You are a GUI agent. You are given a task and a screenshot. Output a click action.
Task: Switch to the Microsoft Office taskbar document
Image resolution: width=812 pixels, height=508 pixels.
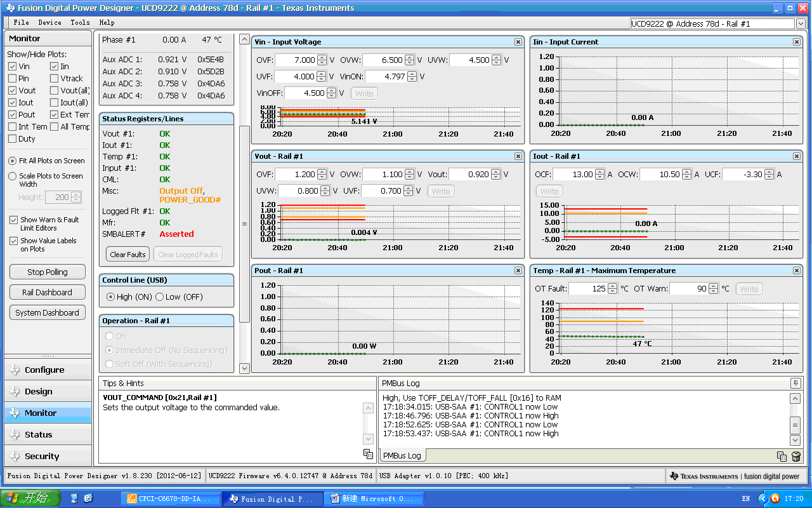point(372,499)
